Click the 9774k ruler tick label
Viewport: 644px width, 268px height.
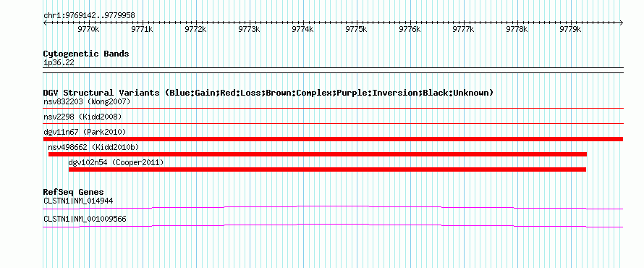click(x=302, y=29)
